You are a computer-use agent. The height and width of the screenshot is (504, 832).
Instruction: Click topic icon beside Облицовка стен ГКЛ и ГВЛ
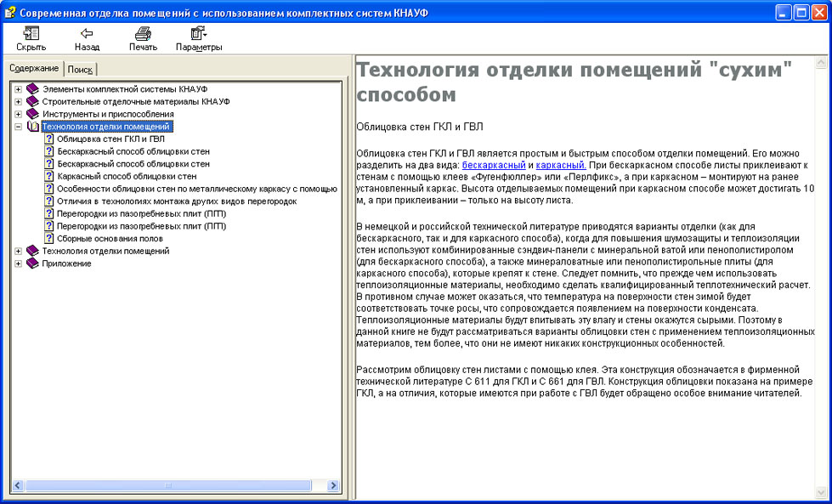coord(48,139)
